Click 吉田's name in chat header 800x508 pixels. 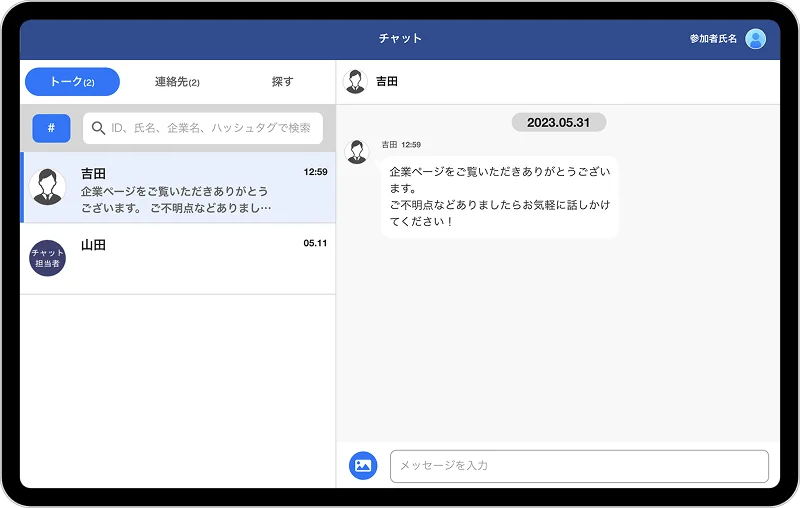[387, 81]
